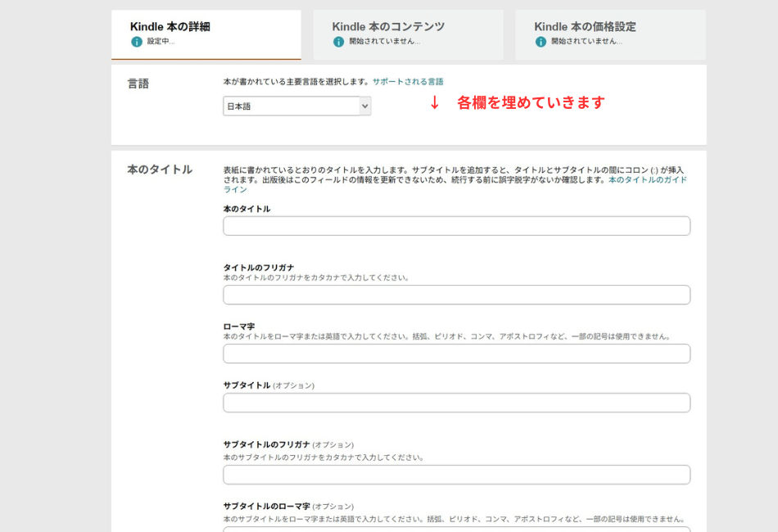Click the サブタイトル optional input field
Screen dimensions: 778x532
click(455, 402)
